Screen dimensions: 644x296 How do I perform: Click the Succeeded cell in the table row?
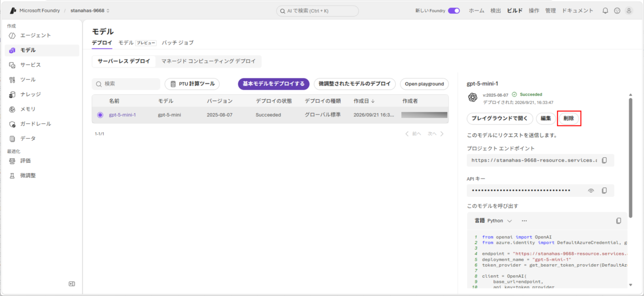click(268, 115)
